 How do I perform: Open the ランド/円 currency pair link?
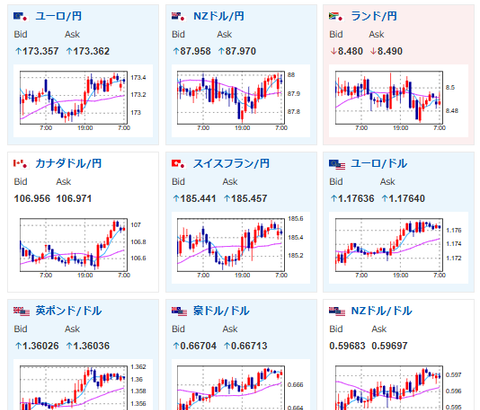pyautogui.click(x=374, y=16)
